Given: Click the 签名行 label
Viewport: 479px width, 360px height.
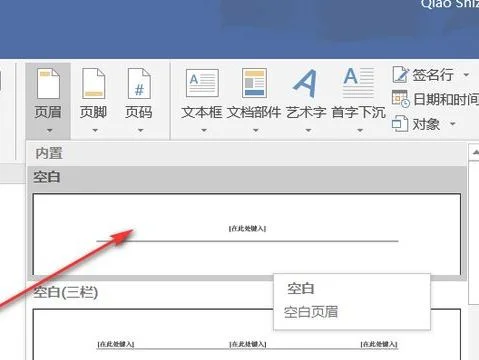Looking at the screenshot, I should 433,75.
